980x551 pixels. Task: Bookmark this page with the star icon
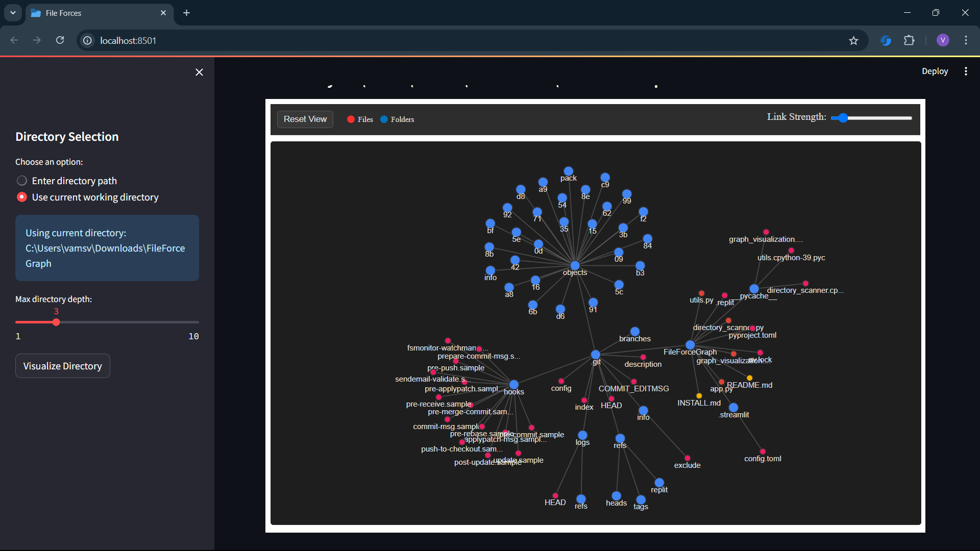[x=853, y=40]
